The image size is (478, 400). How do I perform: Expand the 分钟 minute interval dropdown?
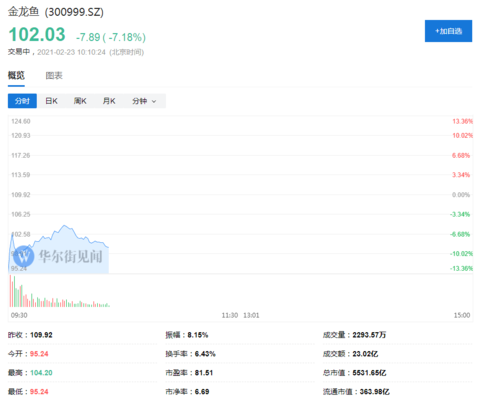click(144, 101)
